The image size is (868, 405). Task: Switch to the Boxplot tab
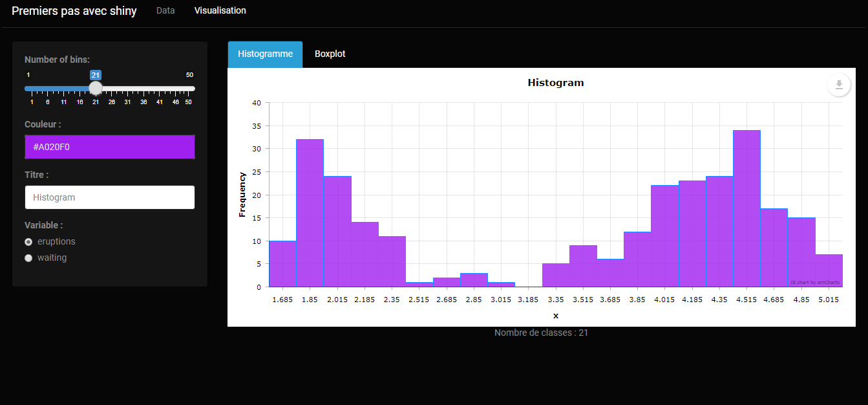click(330, 54)
